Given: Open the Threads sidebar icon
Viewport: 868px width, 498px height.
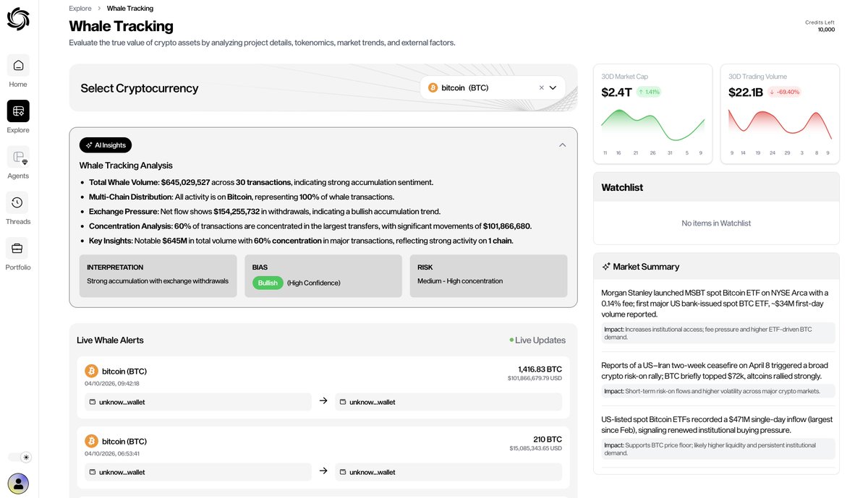Looking at the screenshot, I should click(18, 202).
